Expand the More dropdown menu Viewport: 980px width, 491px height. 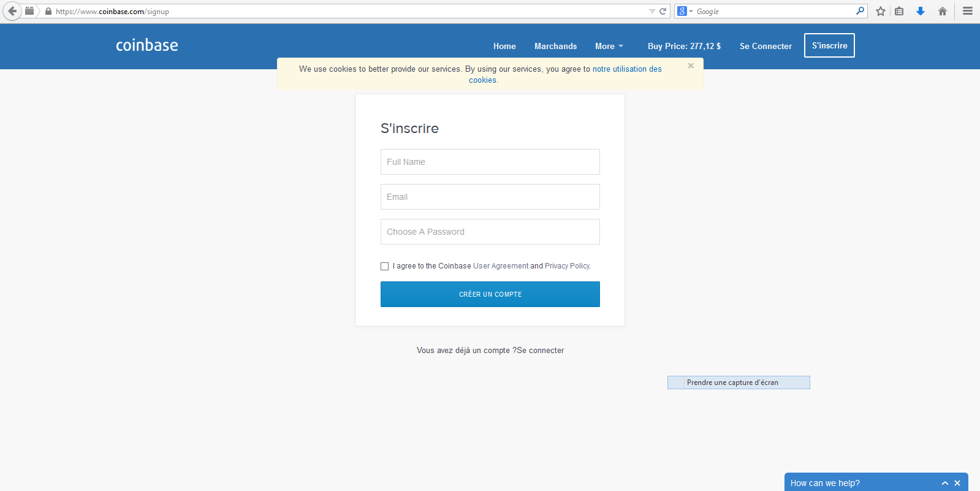tap(609, 46)
